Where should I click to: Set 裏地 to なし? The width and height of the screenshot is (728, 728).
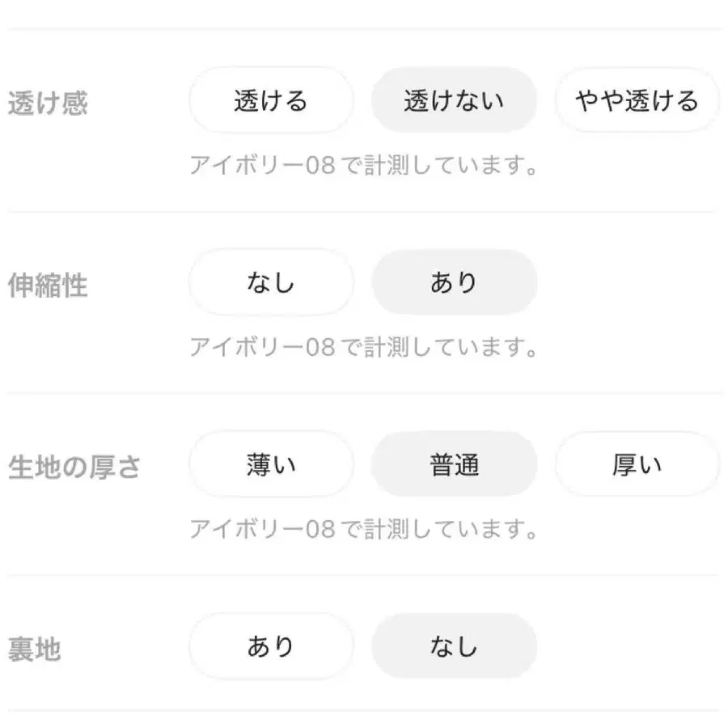[x=454, y=646]
